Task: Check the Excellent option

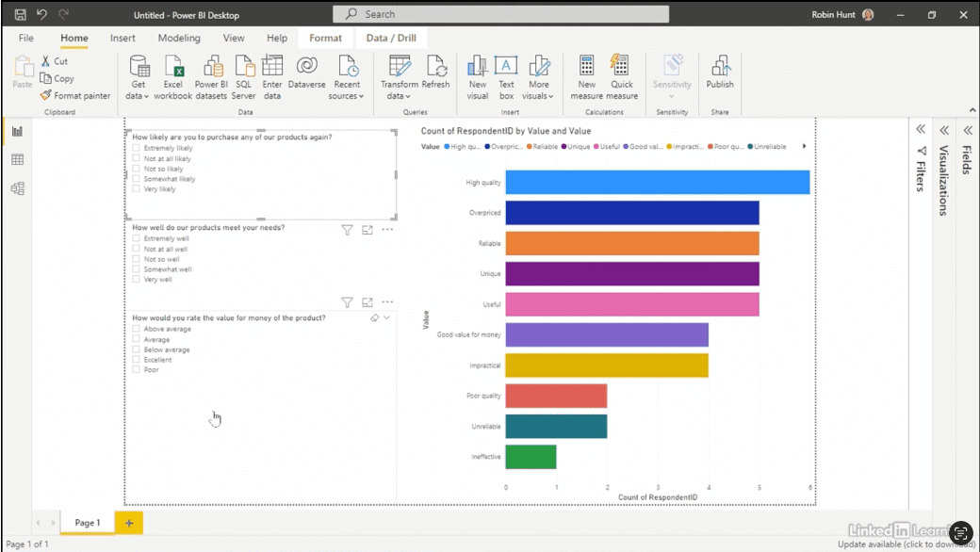Action: pos(136,359)
